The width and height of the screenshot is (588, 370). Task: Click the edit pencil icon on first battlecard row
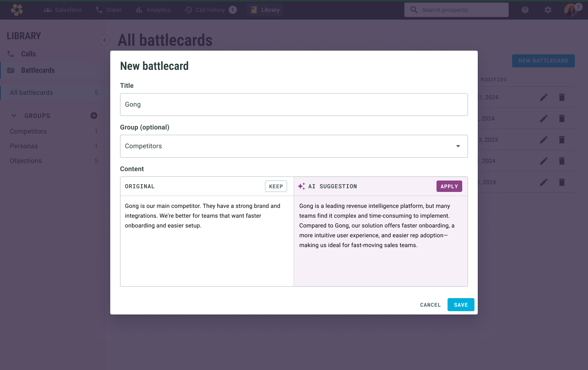point(544,97)
